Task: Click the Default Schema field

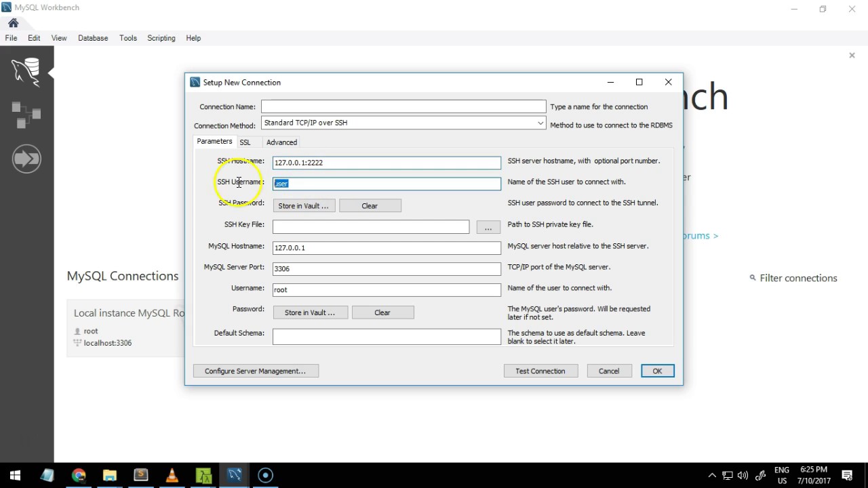Action: pos(387,336)
